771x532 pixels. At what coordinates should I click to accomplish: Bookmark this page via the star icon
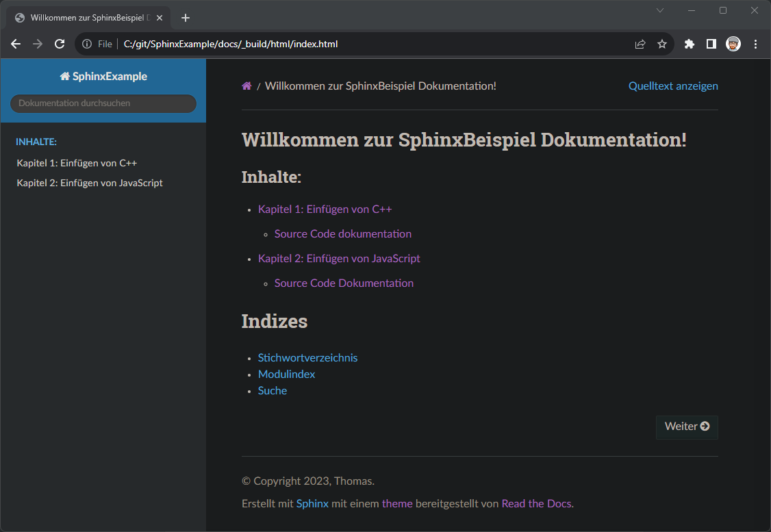click(661, 43)
